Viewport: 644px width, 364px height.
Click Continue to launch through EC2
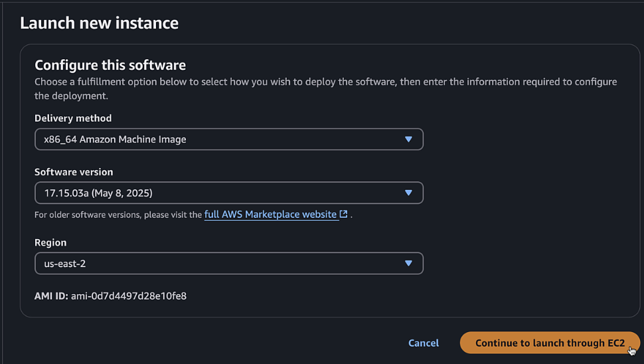[x=550, y=343]
